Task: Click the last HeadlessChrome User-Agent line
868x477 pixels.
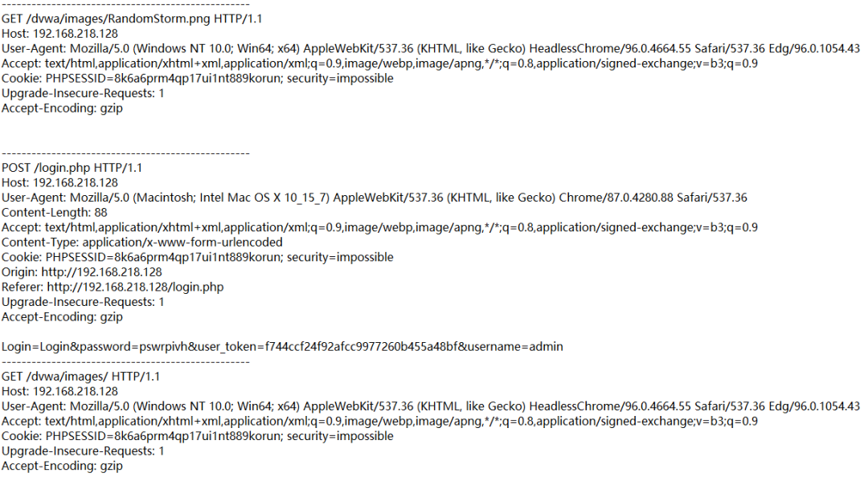Action: click(x=431, y=406)
